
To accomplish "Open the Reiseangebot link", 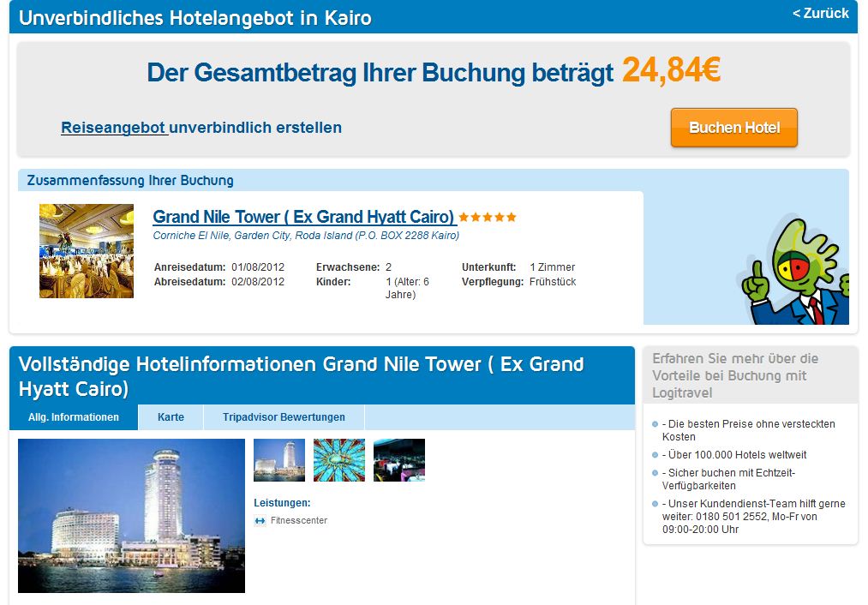I will 113,128.
